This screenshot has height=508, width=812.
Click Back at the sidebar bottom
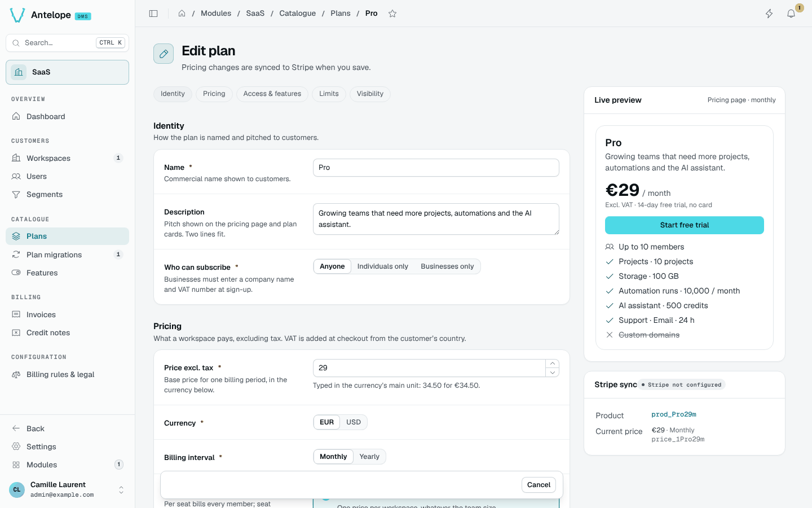point(67,428)
